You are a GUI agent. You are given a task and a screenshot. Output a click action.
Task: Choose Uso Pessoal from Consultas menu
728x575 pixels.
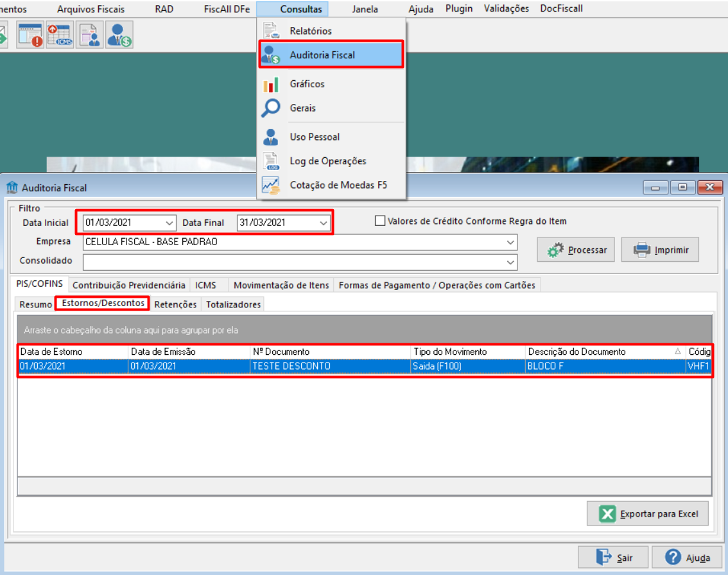point(331,137)
